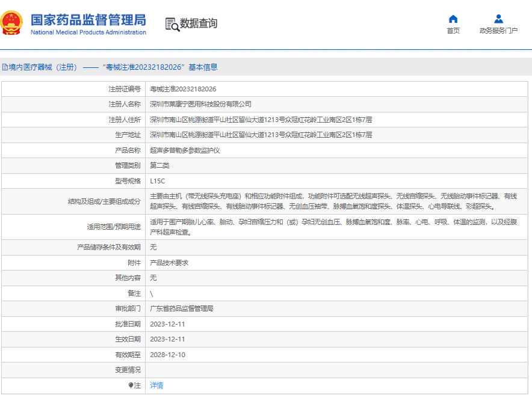The width and height of the screenshot is (532, 398).
Task: Click expiry date 2028-12-10
Action: 168,355
